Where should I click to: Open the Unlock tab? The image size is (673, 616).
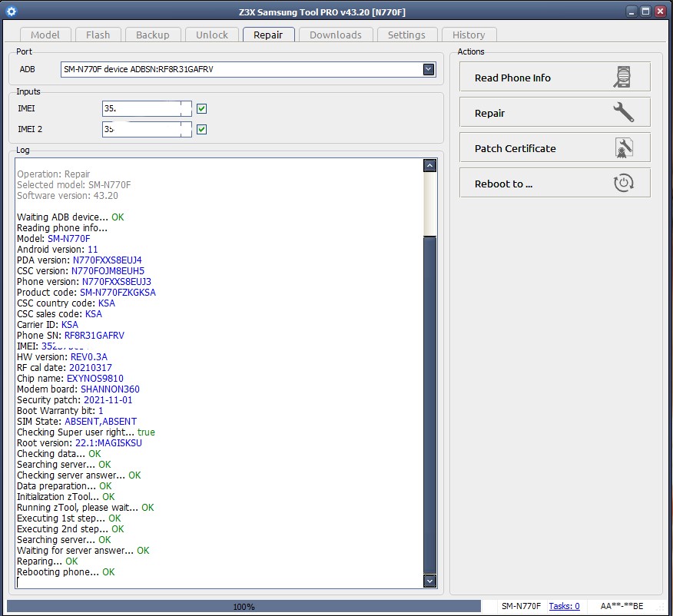211,35
